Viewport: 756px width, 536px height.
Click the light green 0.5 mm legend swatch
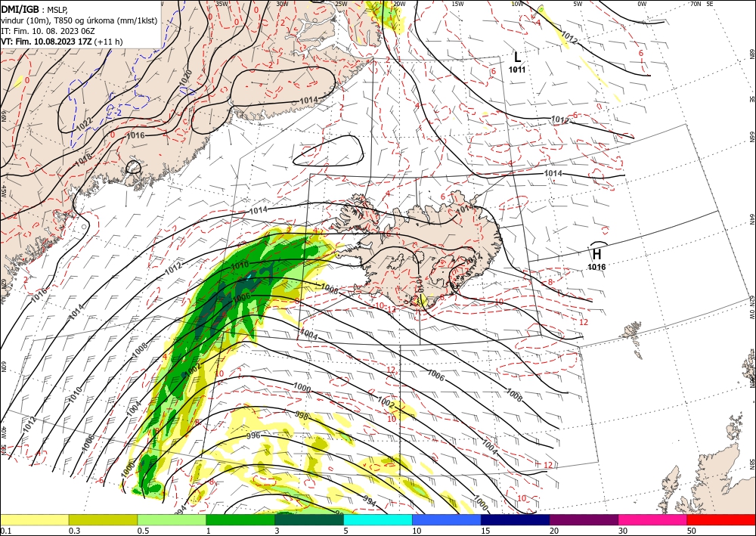click(x=172, y=519)
